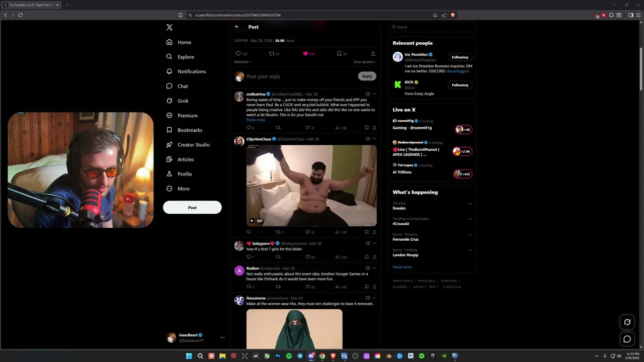Share the ClipsVonClaus reply
Screen dimensions: 644x362
point(374,232)
